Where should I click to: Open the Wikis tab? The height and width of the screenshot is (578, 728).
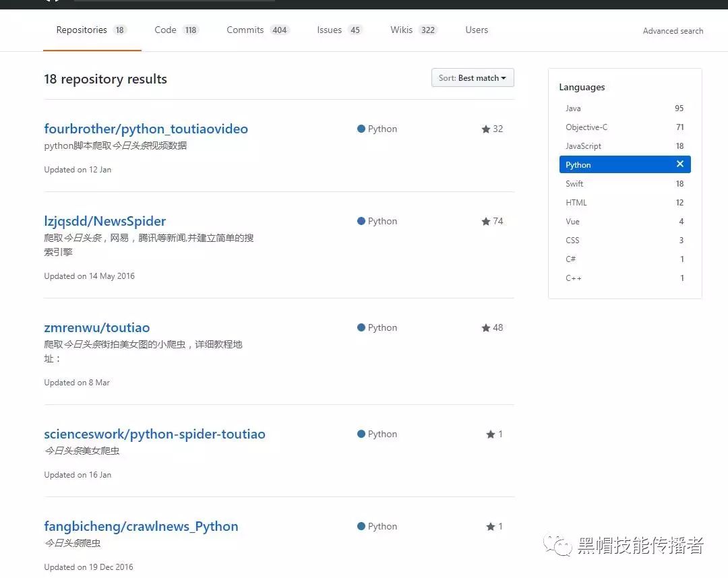(413, 30)
